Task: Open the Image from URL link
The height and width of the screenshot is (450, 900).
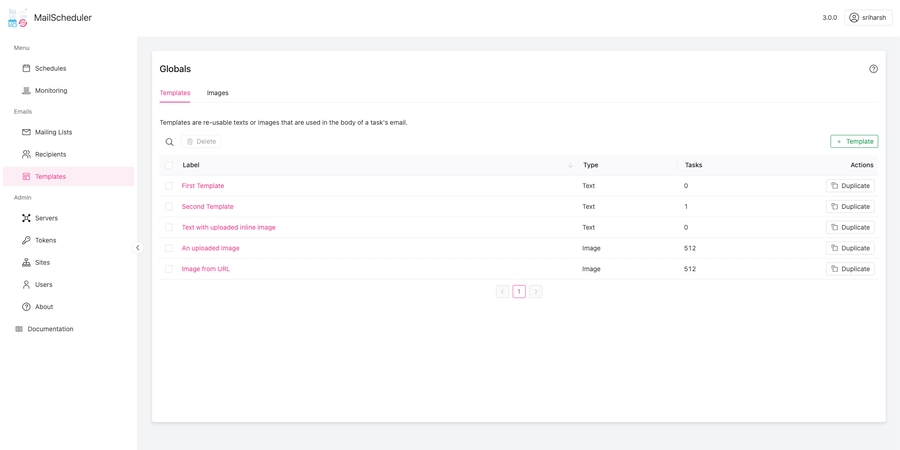Action: tap(205, 269)
